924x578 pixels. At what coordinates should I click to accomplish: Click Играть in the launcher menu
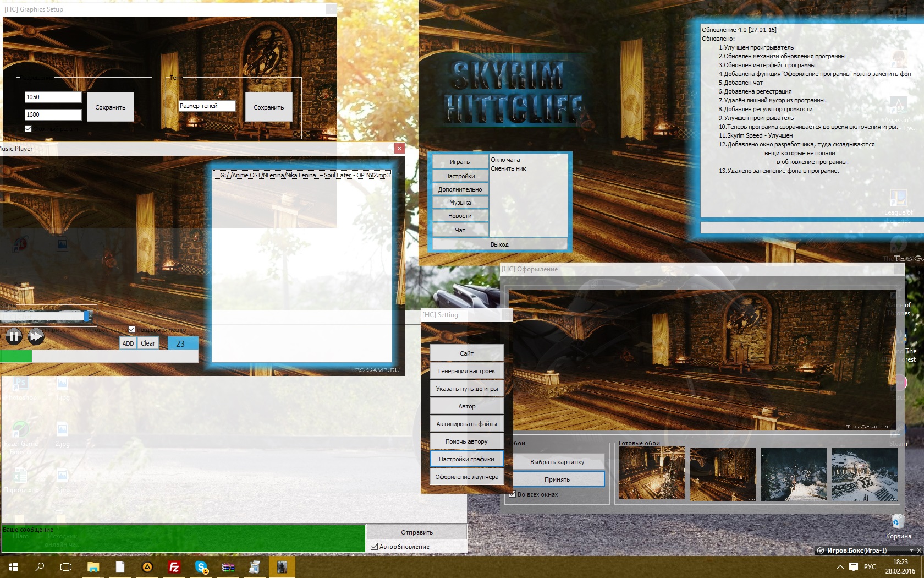tap(460, 162)
